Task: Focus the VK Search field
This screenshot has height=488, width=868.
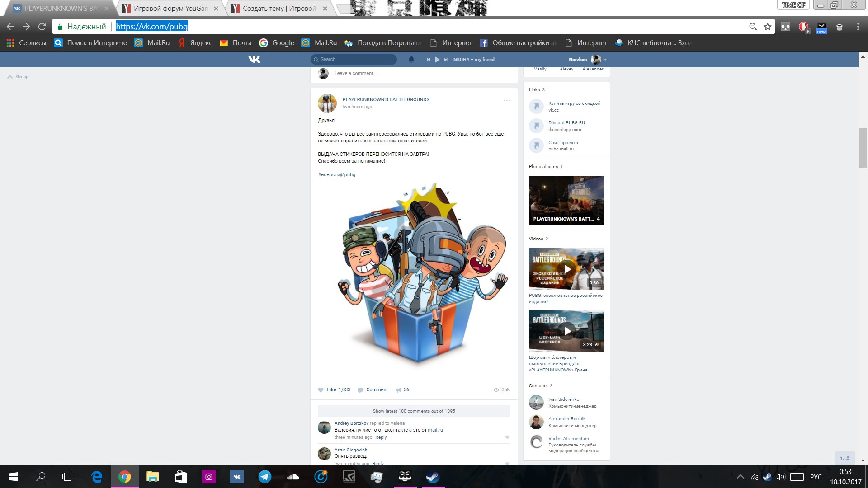Action: tap(354, 59)
